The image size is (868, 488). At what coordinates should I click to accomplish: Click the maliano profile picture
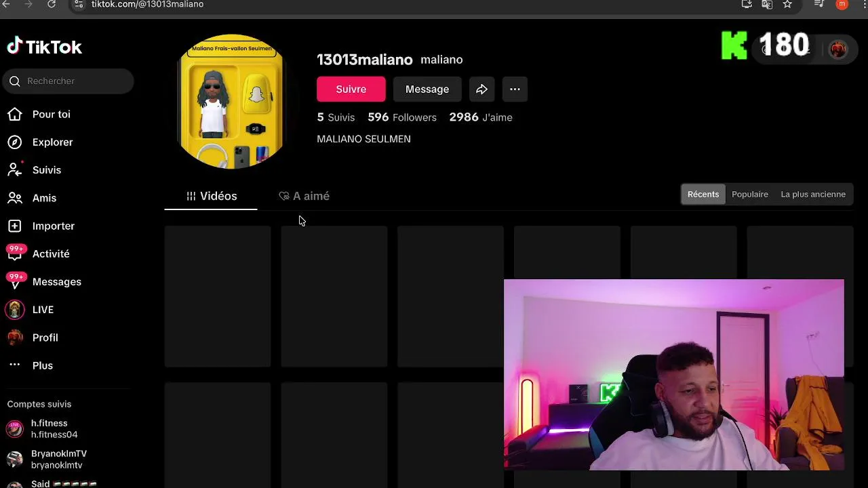(x=231, y=101)
